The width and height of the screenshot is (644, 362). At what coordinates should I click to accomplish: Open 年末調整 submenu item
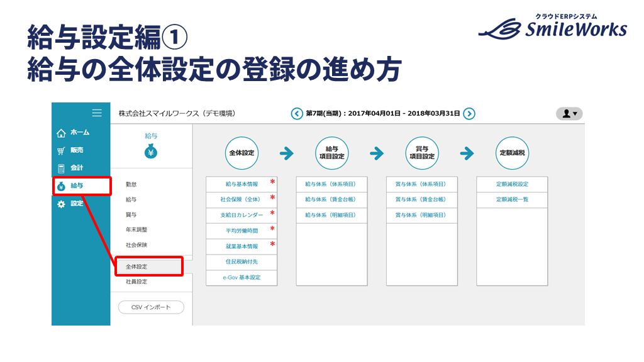(x=136, y=230)
